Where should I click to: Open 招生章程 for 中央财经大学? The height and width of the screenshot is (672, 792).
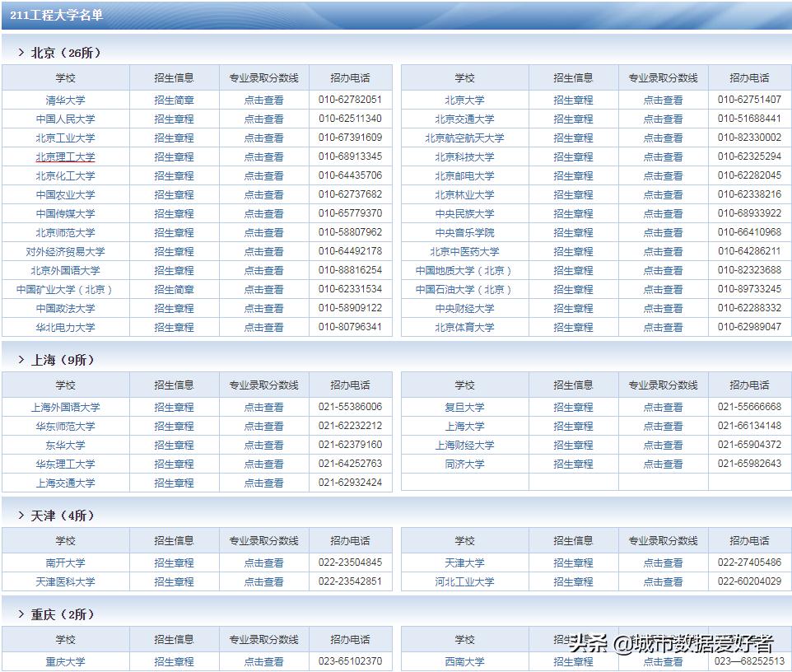point(573,309)
